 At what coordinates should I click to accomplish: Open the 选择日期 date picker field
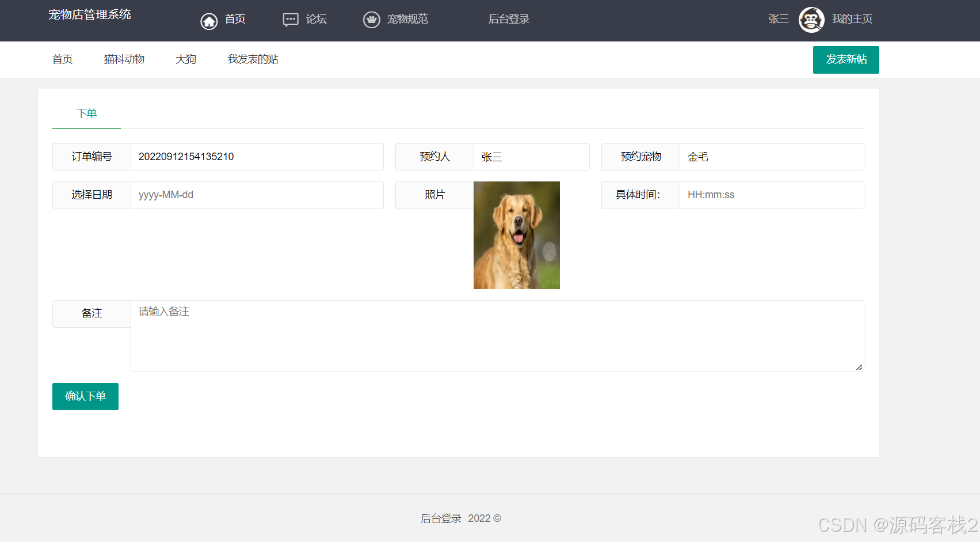click(257, 195)
